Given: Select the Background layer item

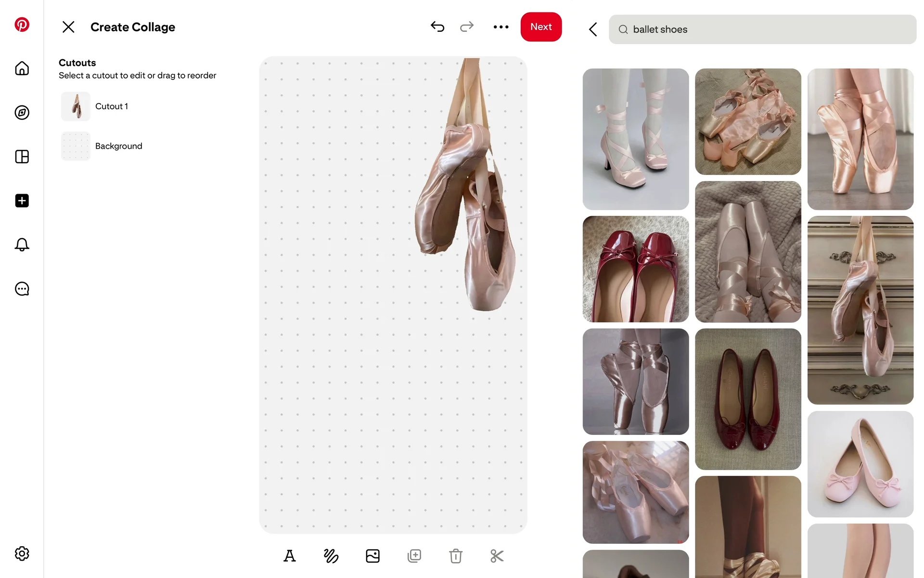Looking at the screenshot, I should [118, 146].
